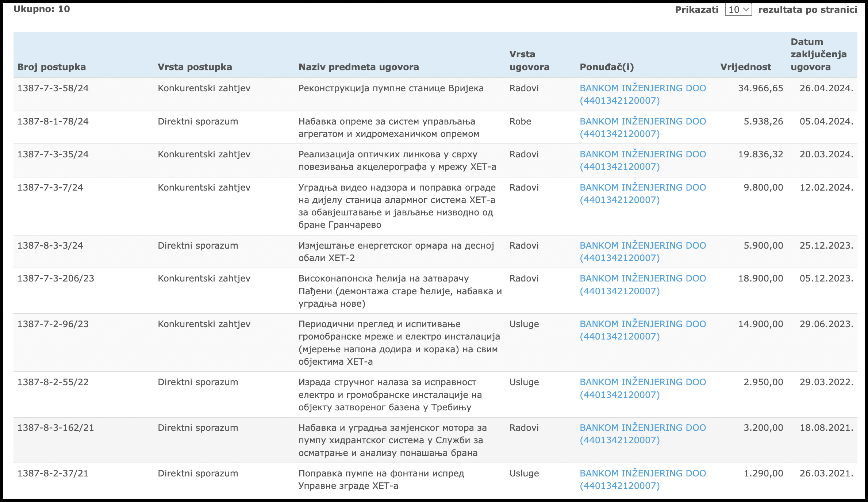Viewport: 868px width, 502px height.
Task: Open BANKOM INŽENJERING DOO link for 1387-8-3-3/24
Action: (x=643, y=252)
